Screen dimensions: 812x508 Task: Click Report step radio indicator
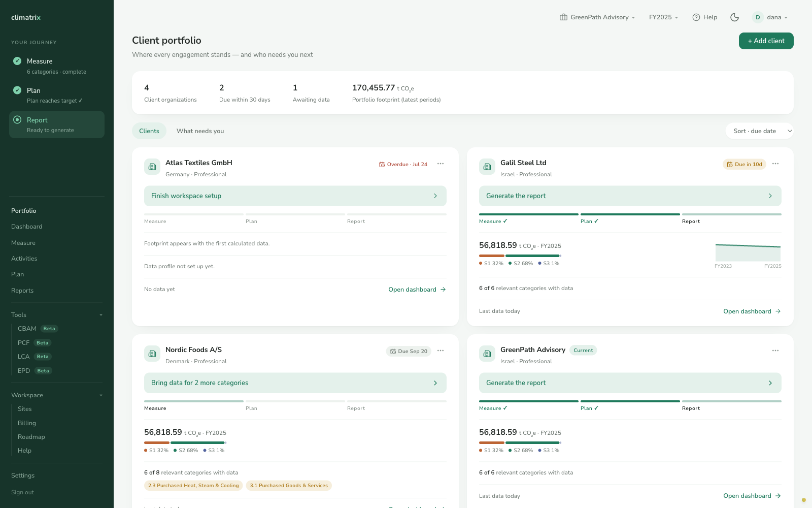(17, 120)
